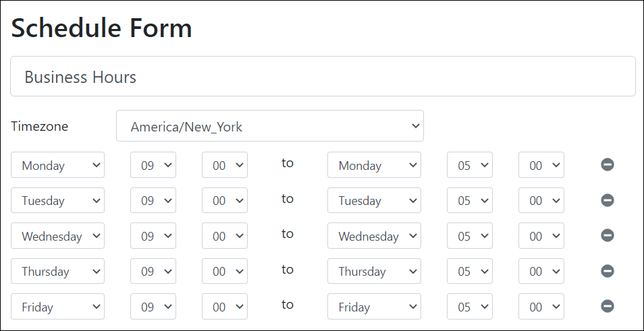644x331 pixels.
Task: Open the Thursday end day dropdown
Action: coord(374,271)
